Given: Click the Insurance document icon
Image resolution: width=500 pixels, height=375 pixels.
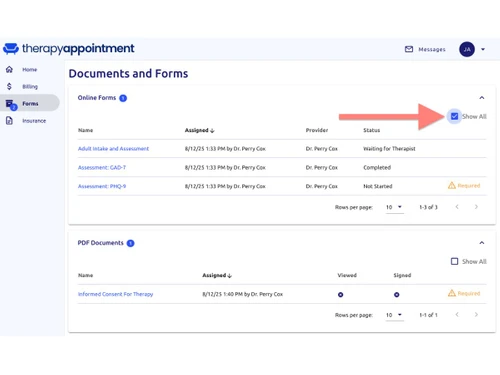Looking at the screenshot, I should click(9, 121).
